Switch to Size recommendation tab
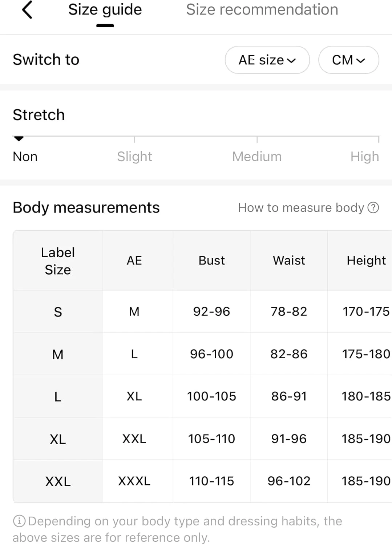This screenshot has height=545, width=392. (x=262, y=10)
